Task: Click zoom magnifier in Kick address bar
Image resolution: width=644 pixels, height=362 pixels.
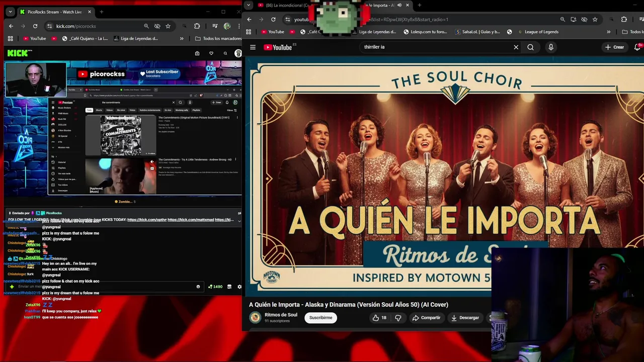Action: (146, 26)
